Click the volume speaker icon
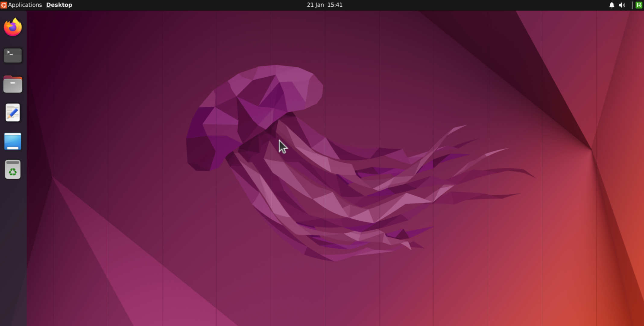Viewport: 644px width, 326px height. click(622, 5)
